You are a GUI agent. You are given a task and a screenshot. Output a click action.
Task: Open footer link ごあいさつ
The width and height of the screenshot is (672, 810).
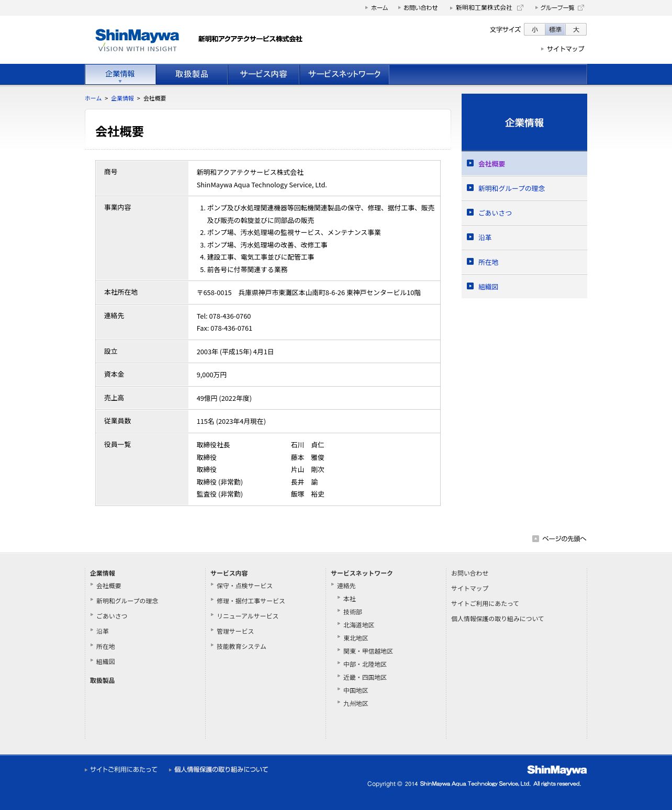click(x=112, y=616)
